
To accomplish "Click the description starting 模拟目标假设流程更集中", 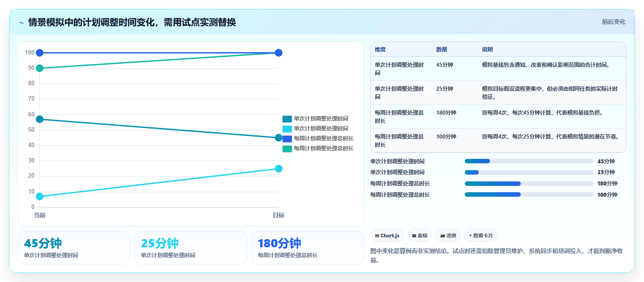I will pos(550,92).
